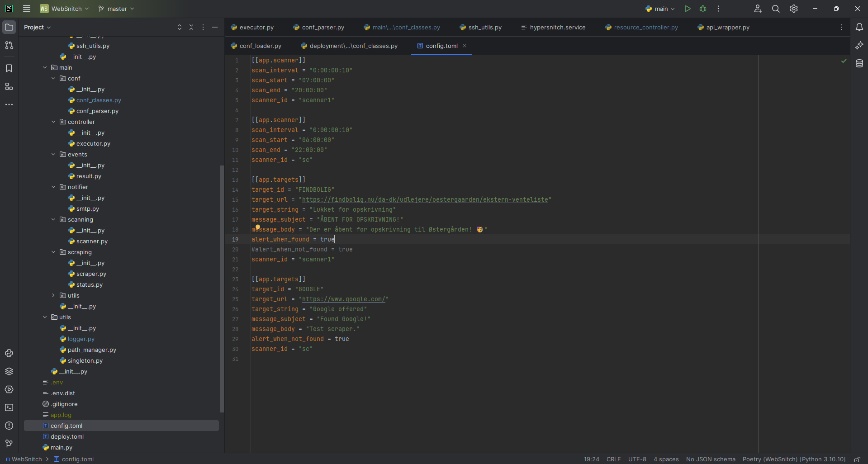The width and height of the screenshot is (868, 464).
Task: Switch to resource_controller.py tab
Action: [x=641, y=27]
